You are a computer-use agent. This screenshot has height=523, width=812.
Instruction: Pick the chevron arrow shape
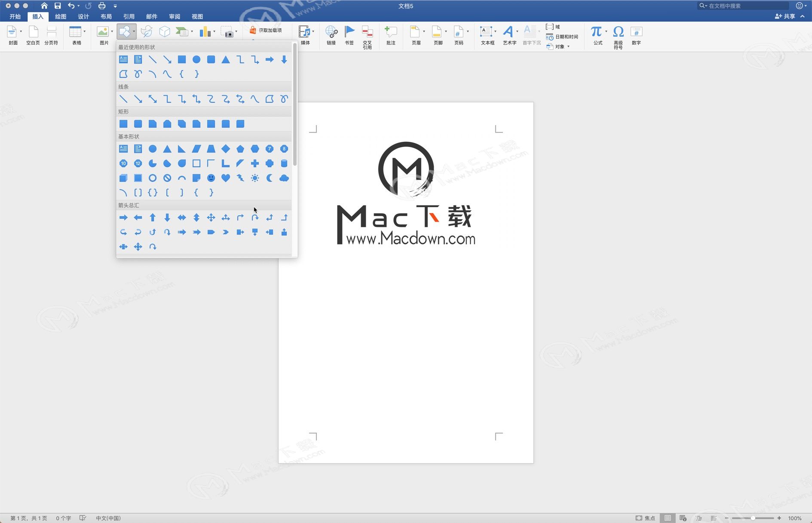226,232
